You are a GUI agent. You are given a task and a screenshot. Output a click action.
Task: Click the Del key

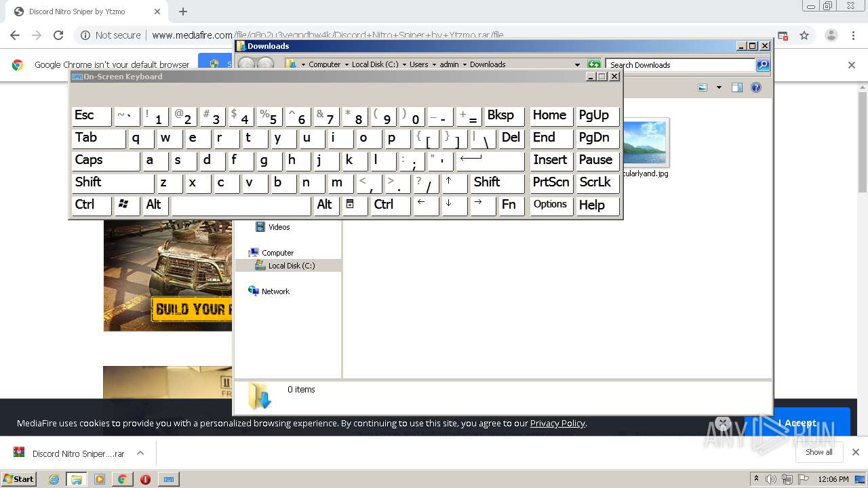(512, 138)
